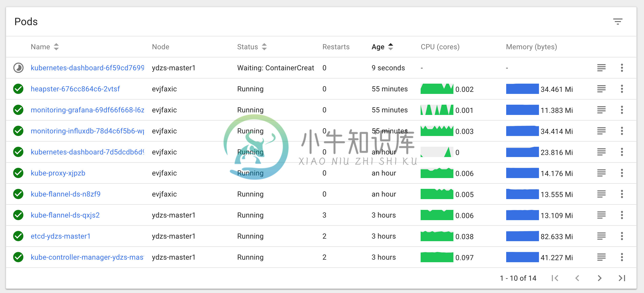Click the 82.633 Mi memory value

pos(557,237)
